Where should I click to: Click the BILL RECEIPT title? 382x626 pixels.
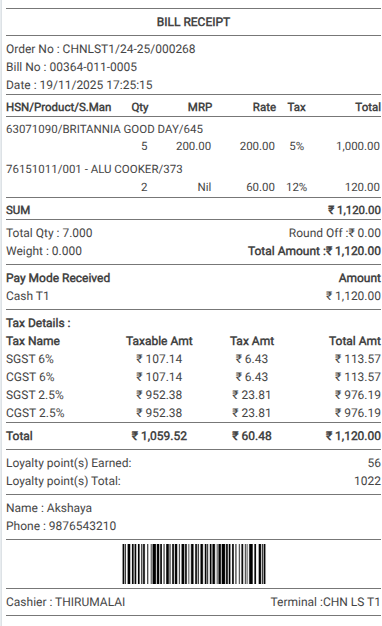tap(193, 22)
